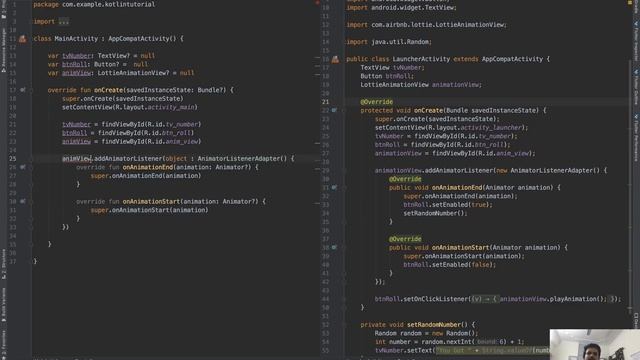Click override gutter icon beside Java onAnimationStart
The image size is (640, 360).
[x=334, y=247]
